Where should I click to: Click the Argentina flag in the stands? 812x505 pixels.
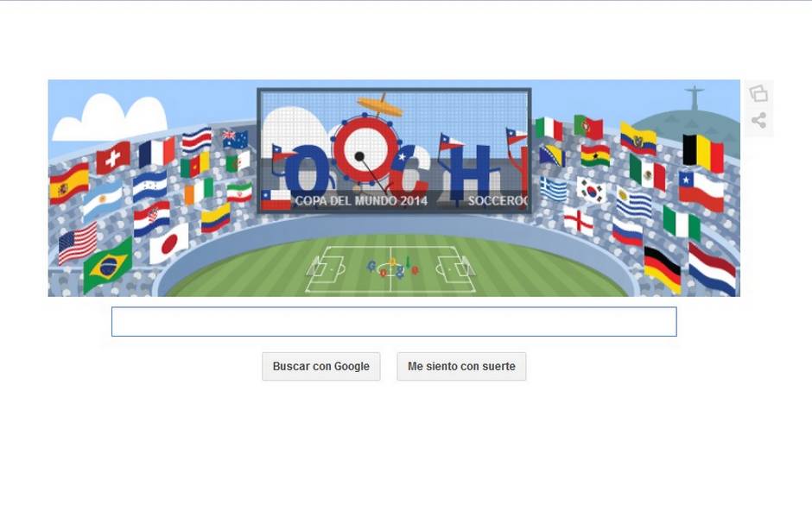(x=103, y=199)
